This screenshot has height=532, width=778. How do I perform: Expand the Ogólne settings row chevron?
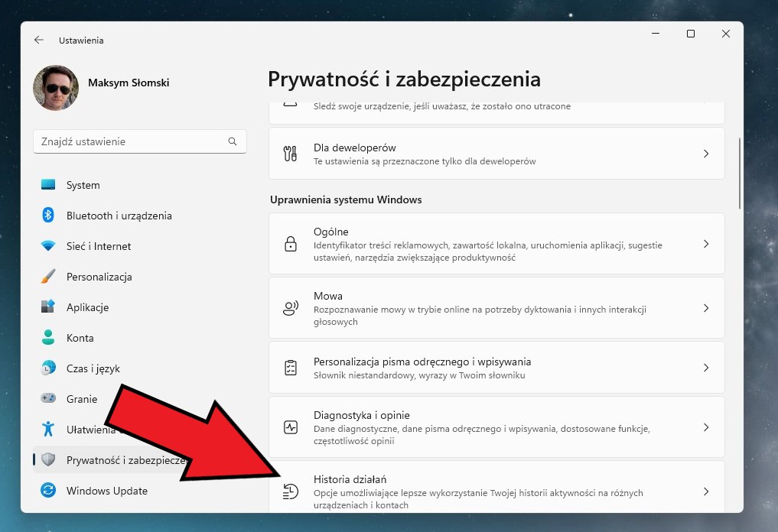point(705,244)
